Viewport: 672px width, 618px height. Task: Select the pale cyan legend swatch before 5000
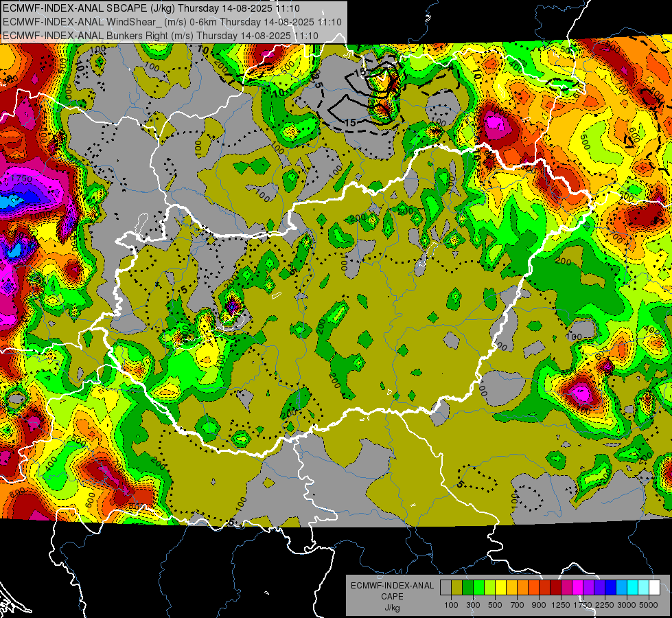(643, 588)
